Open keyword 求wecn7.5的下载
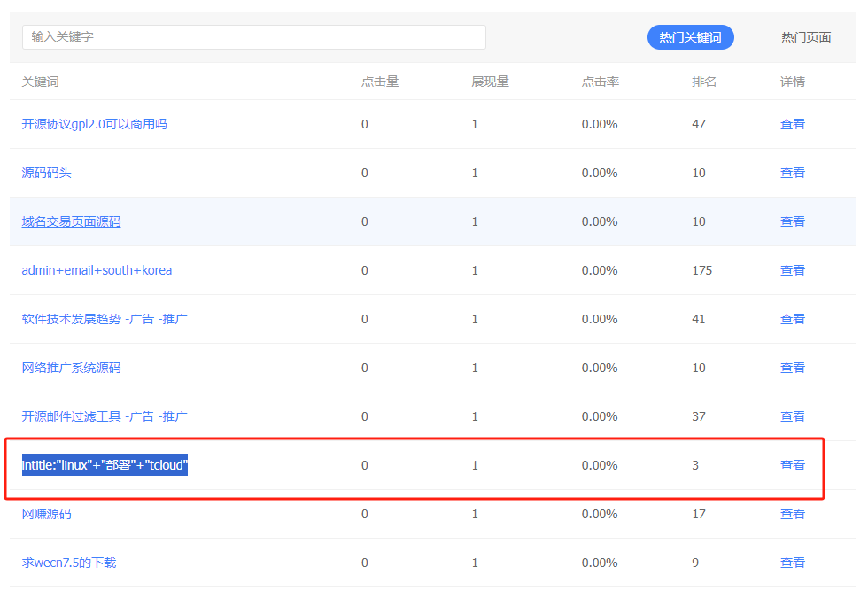 tap(69, 563)
